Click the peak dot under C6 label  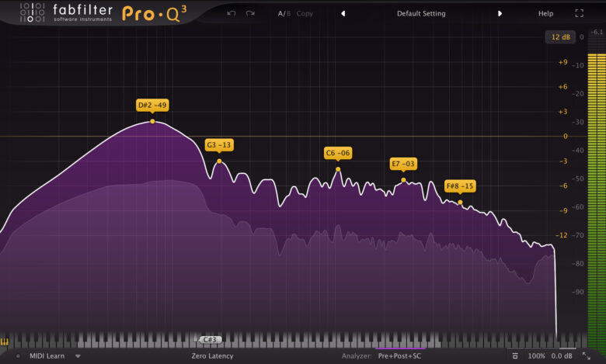click(338, 169)
